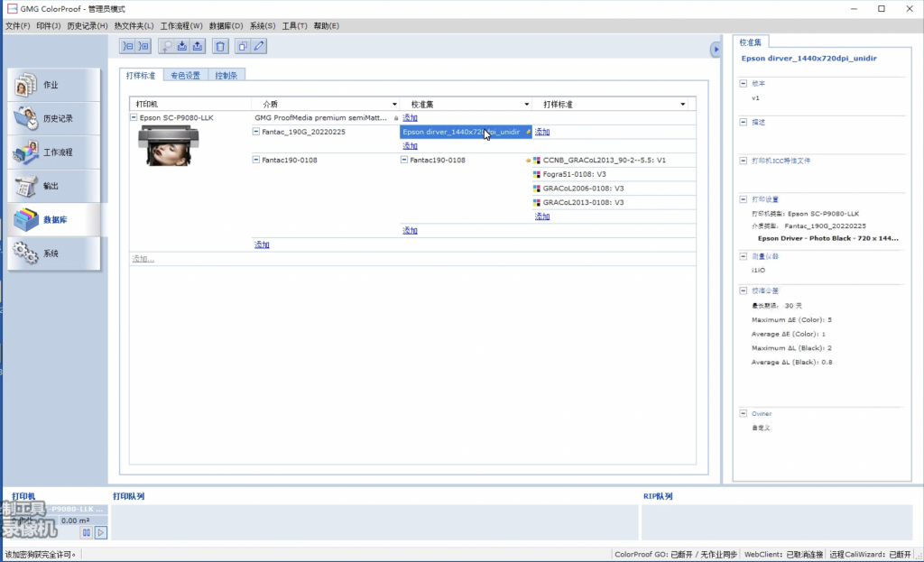The height and width of the screenshot is (562, 924).
Task: Collapse the Owner section in right panel
Action: pos(744,413)
